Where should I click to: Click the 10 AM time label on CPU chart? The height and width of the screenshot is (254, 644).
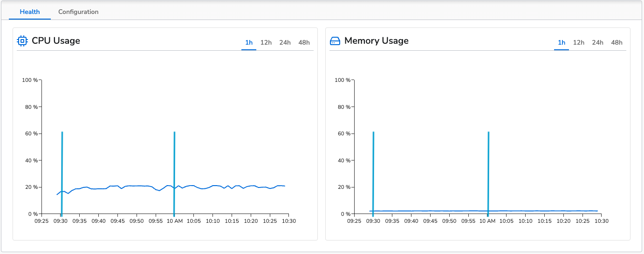coord(174,221)
